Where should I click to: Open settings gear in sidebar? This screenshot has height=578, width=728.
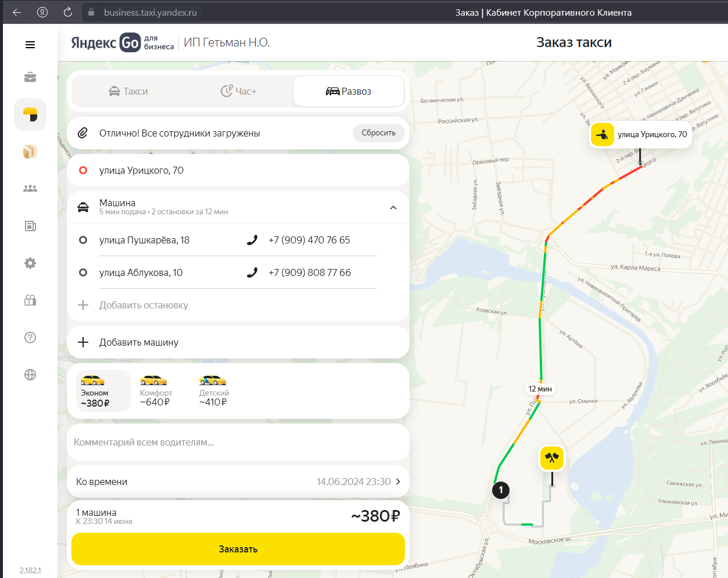click(x=30, y=263)
